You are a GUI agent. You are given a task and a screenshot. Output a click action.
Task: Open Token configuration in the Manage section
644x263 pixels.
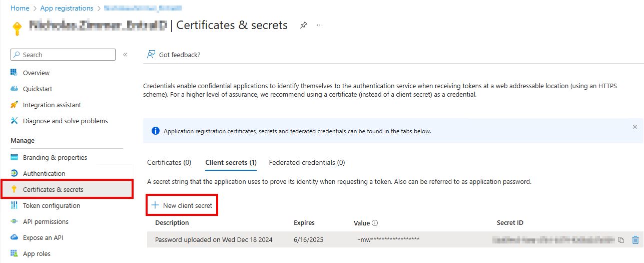click(x=51, y=205)
